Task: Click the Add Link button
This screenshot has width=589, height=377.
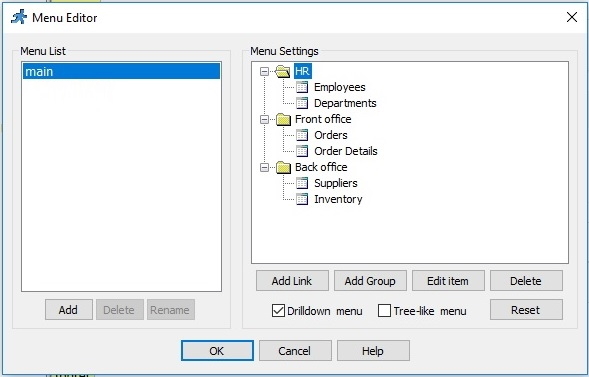Action: (x=292, y=281)
